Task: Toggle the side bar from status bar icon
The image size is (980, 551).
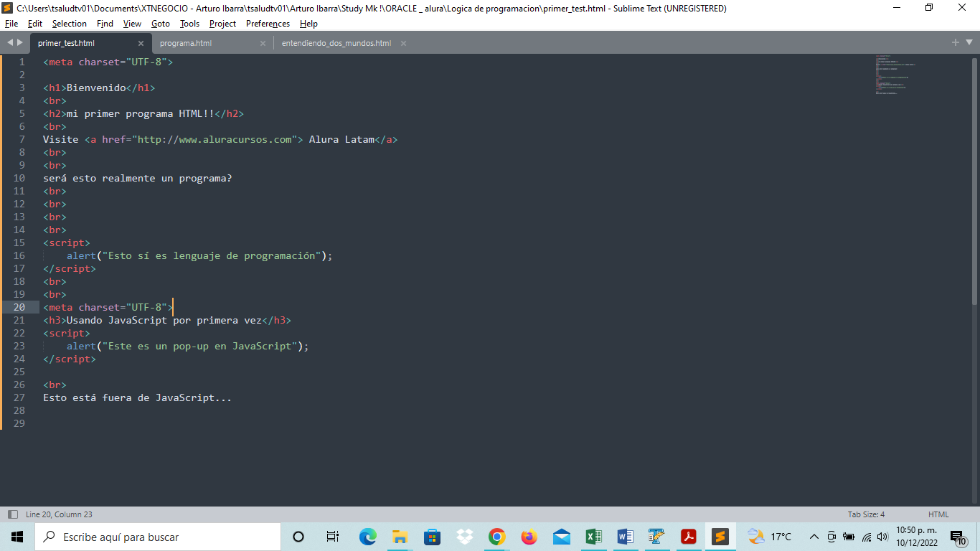Action: [x=12, y=514]
